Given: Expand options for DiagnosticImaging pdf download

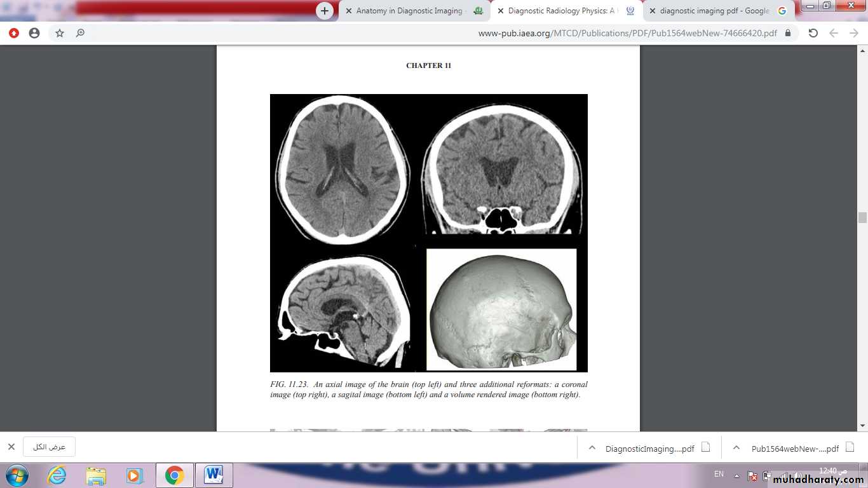Looking at the screenshot, I should (x=592, y=448).
